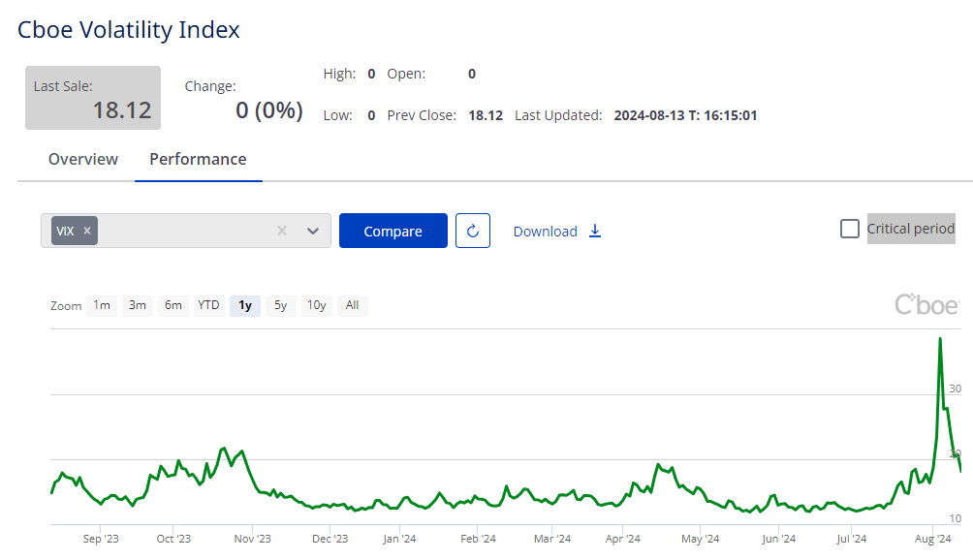Switch the chart zoom to 5y
Image resolution: width=973 pixels, height=560 pixels.
[280, 305]
